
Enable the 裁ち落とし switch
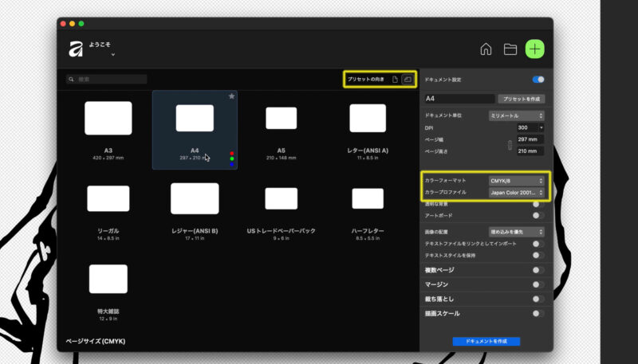tap(538, 299)
